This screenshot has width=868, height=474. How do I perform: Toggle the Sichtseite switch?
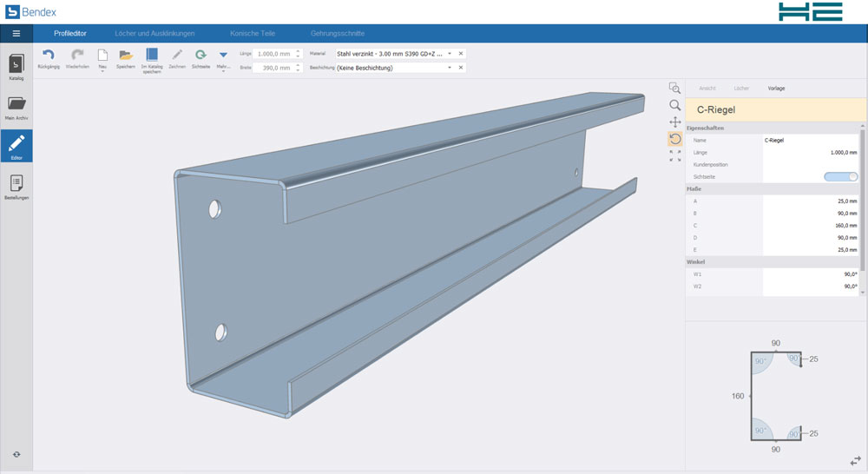coord(840,176)
